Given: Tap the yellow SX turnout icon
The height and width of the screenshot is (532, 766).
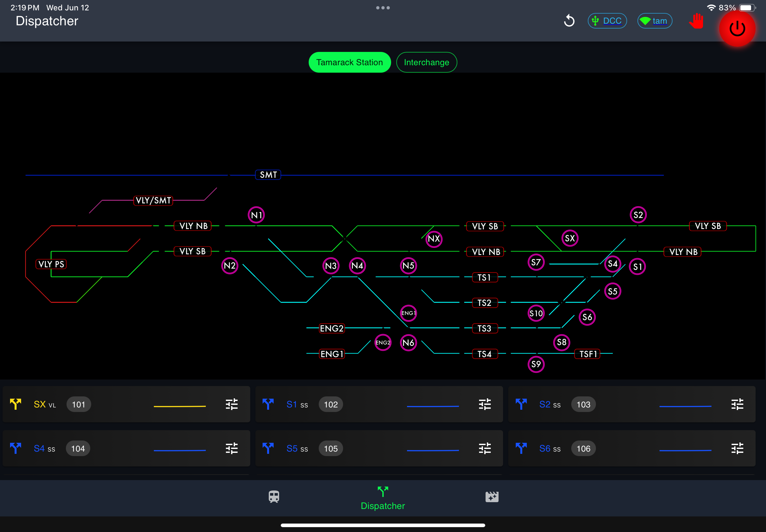Looking at the screenshot, I should point(16,404).
